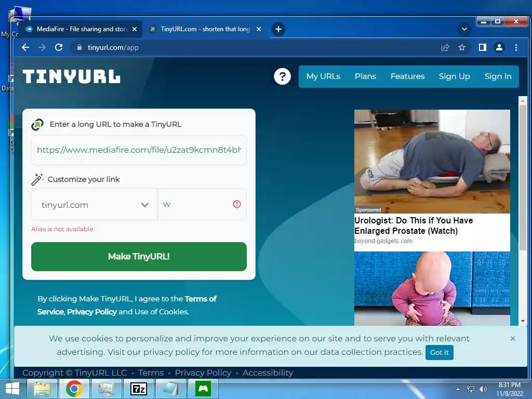The image size is (532, 399).
Task: Open File Explorer from the taskbar
Action: click(x=42, y=389)
